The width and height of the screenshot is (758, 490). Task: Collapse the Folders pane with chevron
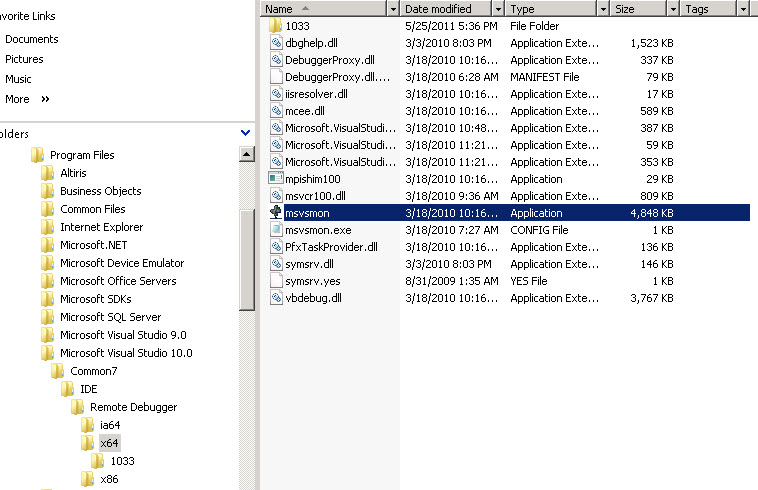coord(246,133)
